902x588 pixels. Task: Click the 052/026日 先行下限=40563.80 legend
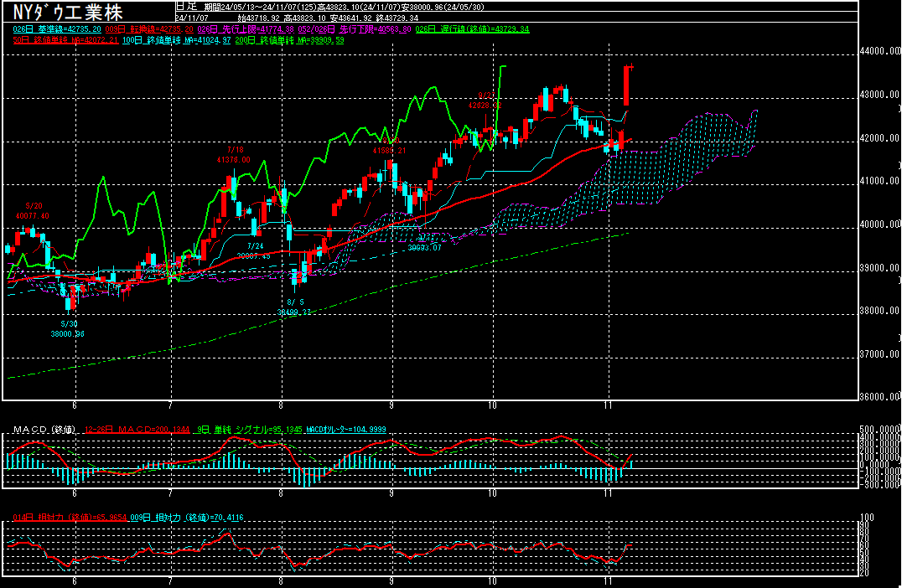coord(355,28)
